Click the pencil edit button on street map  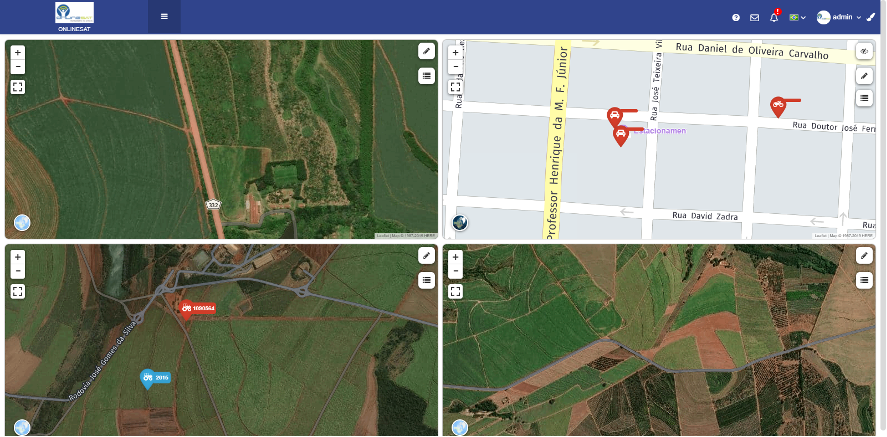[x=864, y=75]
